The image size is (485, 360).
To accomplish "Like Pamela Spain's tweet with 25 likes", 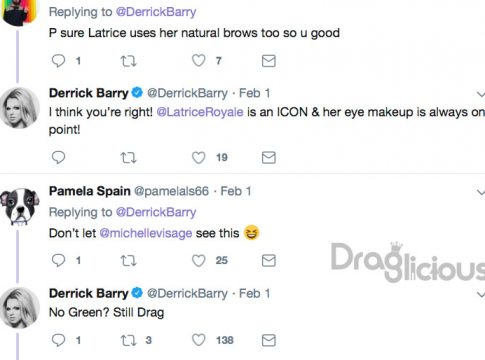I will coord(198,260).
